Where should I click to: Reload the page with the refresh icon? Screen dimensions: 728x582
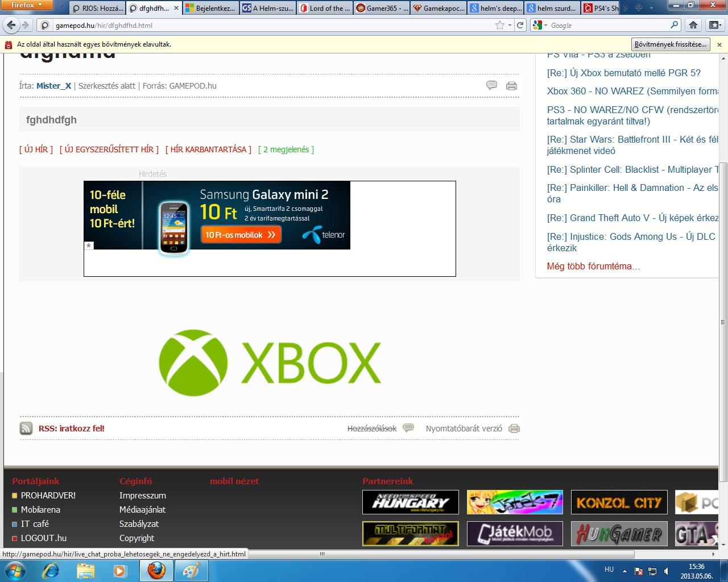[x=520, y=25]
